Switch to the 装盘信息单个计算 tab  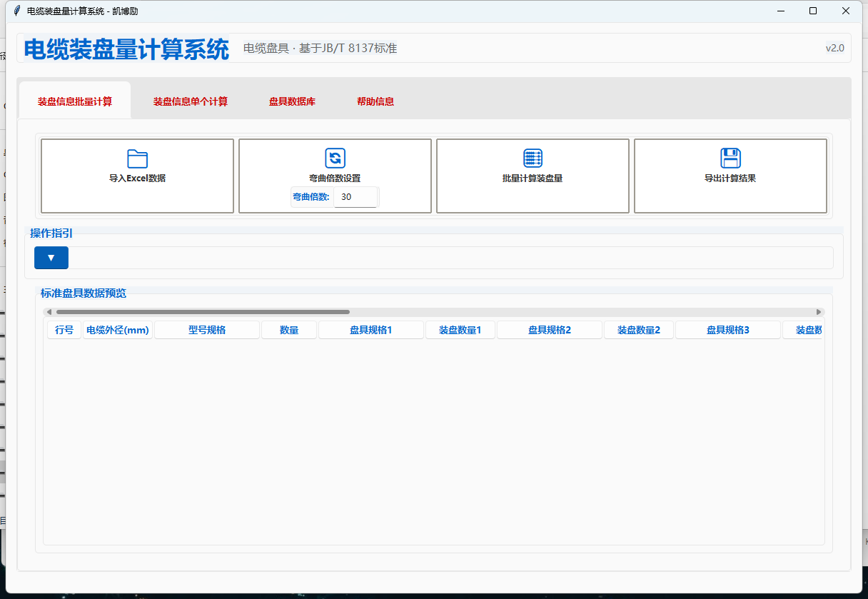coord(190,101)
